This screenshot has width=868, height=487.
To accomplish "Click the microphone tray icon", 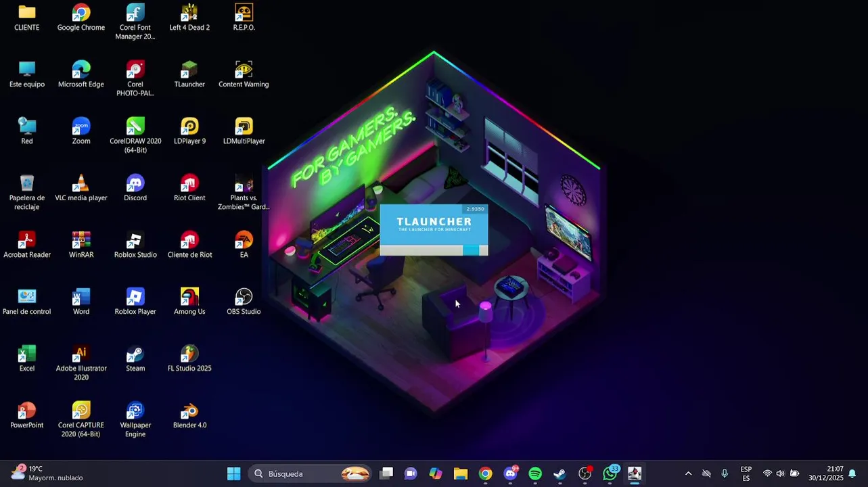I will point(725,473).
